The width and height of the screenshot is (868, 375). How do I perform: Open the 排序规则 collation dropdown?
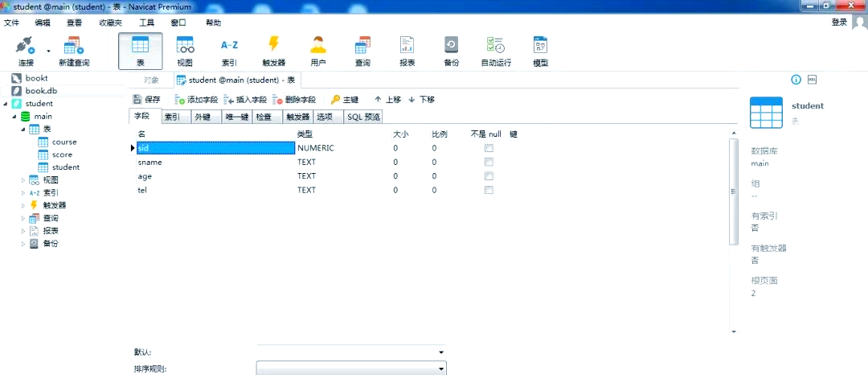(441, 369)
